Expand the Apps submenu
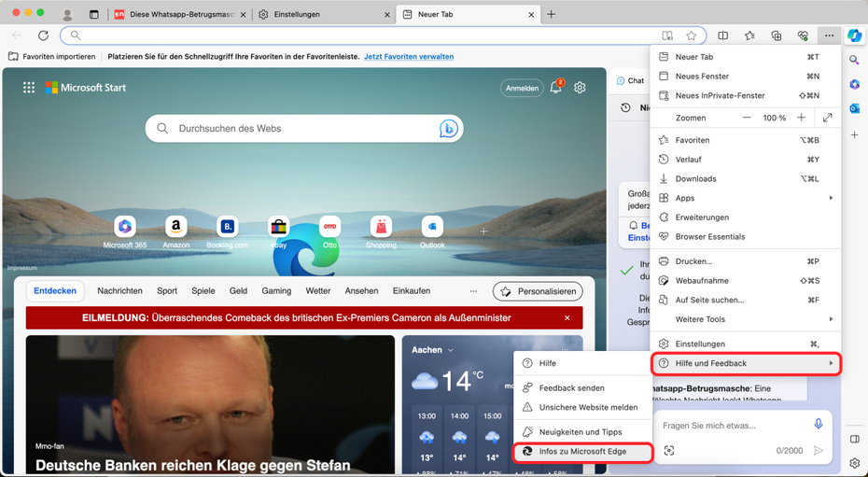The width and height of the screenshot is (868, 477). click(x=745, y=198)
